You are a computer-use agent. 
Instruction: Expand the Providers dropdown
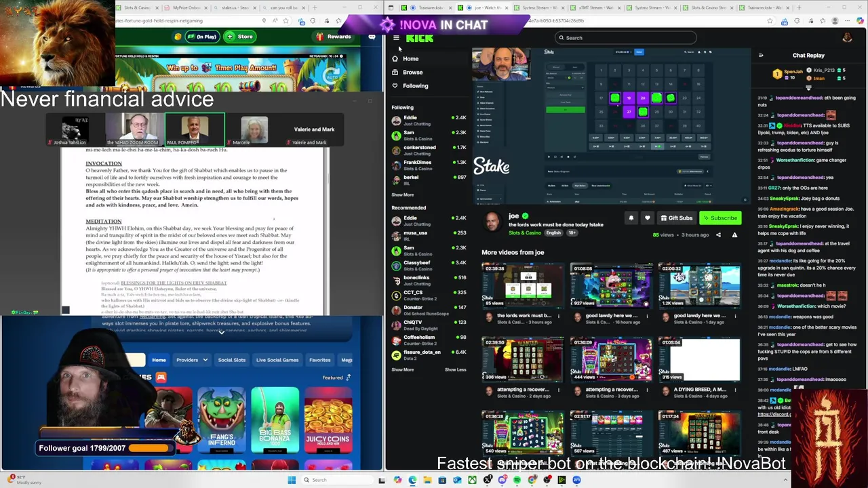coord(191,360)
